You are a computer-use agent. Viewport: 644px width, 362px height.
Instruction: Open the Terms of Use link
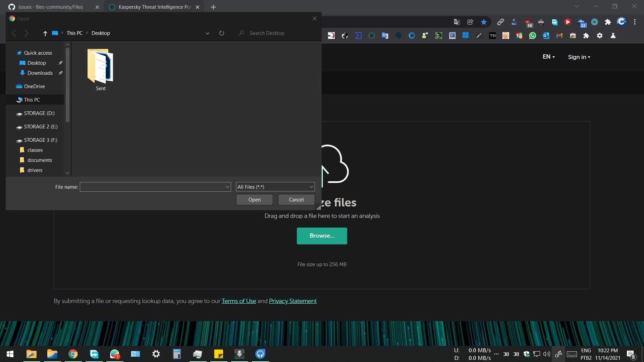(x=239, y=301)
